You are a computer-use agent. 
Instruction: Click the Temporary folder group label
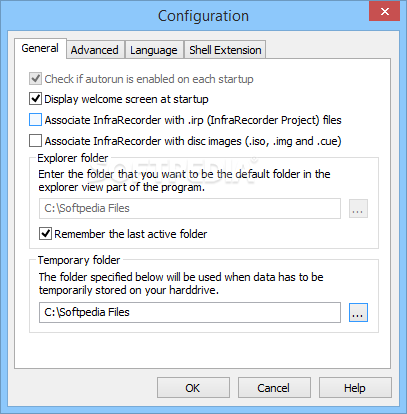[x=79, y=260]
